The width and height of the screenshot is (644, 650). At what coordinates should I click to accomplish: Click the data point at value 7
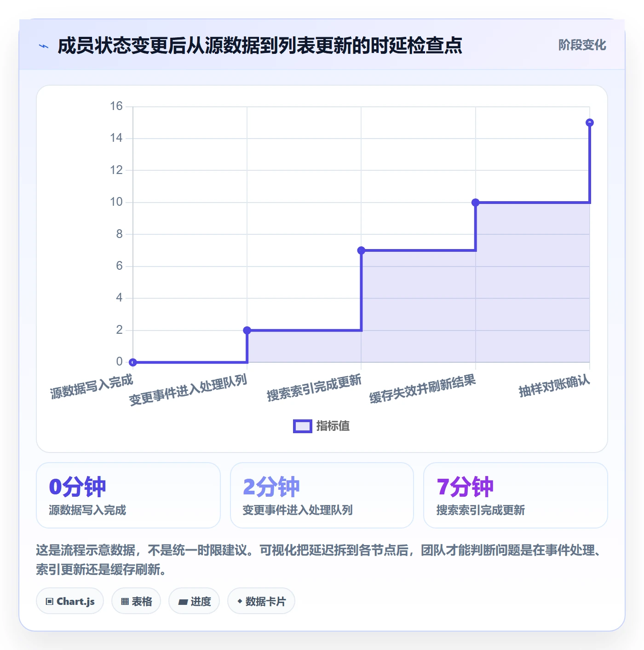pos(361,250)
